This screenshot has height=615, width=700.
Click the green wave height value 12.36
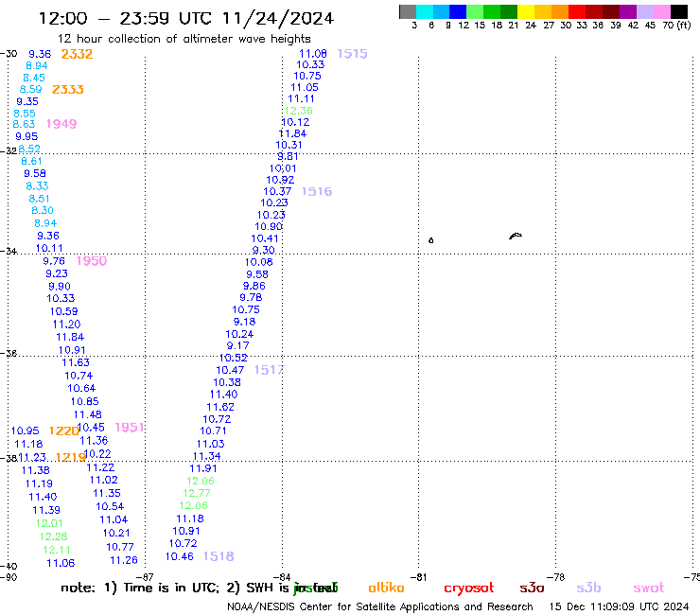click(299, 111)
